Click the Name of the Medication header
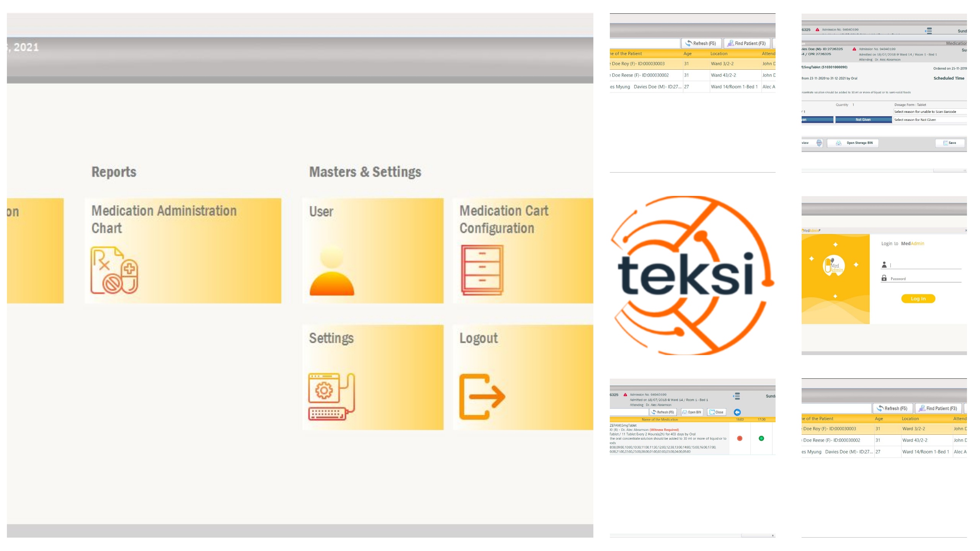Image resolution: width=980 pixels, height=551 pixels. click(x=660, y=420)
